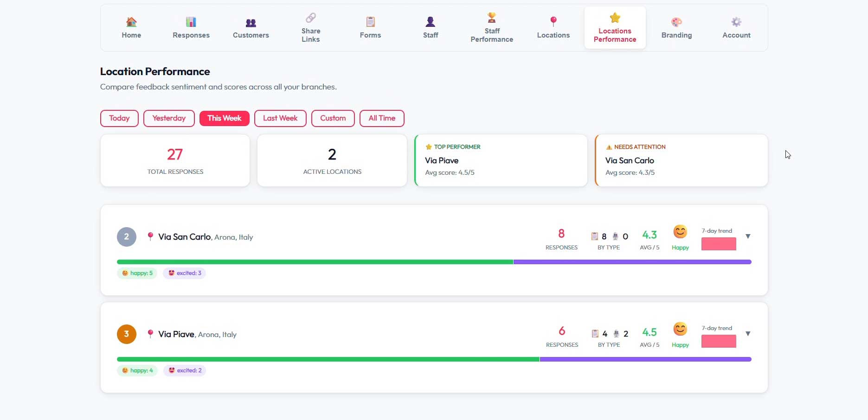Select the Yesterday filter

[169, 118]
